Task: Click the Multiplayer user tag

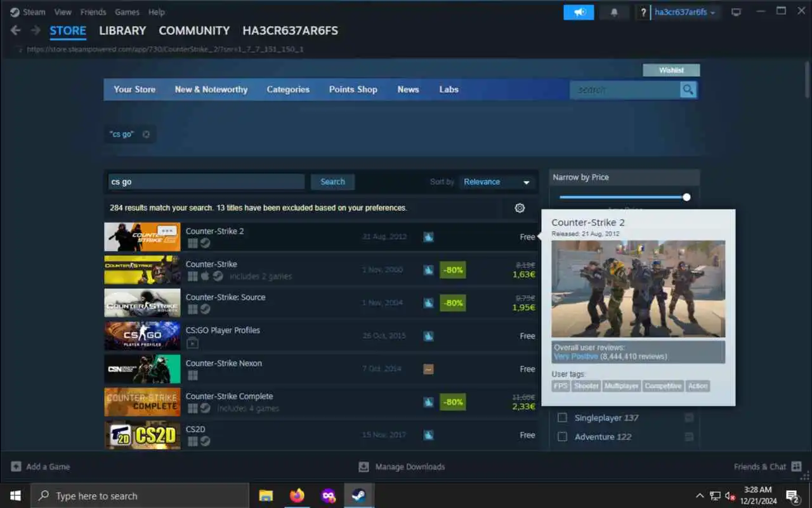Action: tap(622, 386)
